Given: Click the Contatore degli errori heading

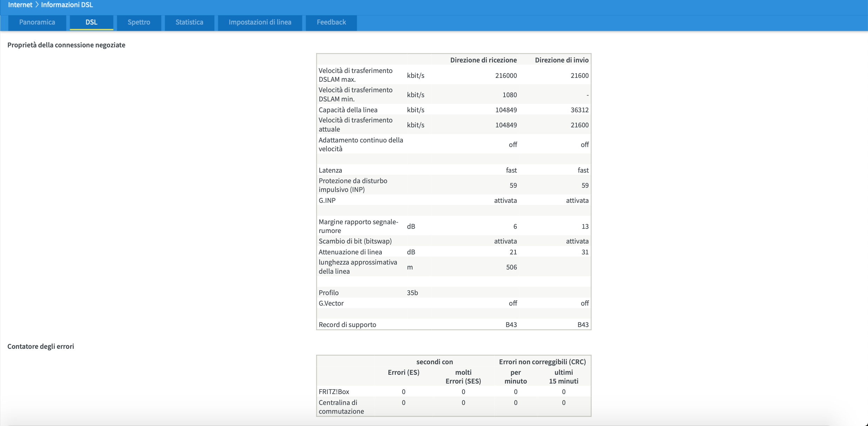Looking at the screenshot, I should click(x=41, y=346).
